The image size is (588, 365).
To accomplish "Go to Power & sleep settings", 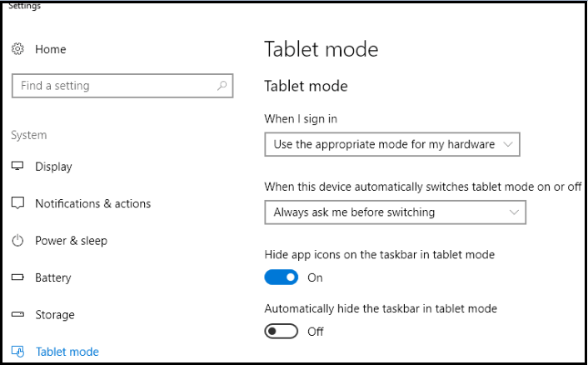I will [72, 241].
